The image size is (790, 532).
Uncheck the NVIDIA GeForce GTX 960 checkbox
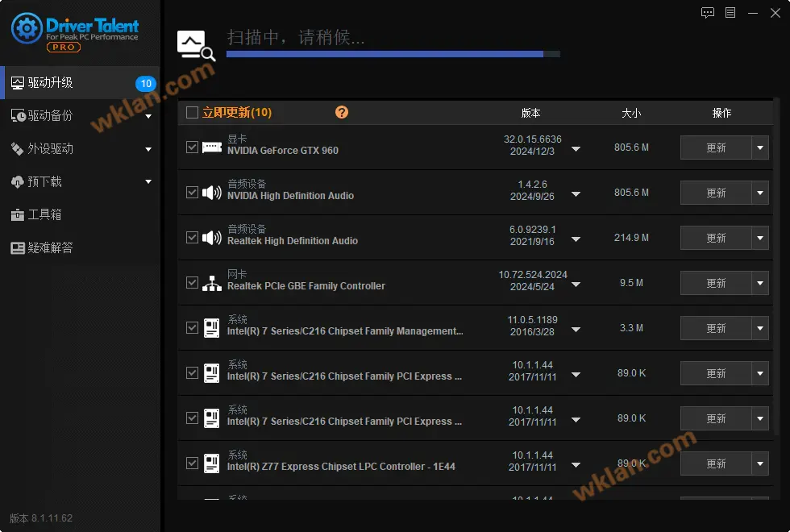[x=192, y=147]
